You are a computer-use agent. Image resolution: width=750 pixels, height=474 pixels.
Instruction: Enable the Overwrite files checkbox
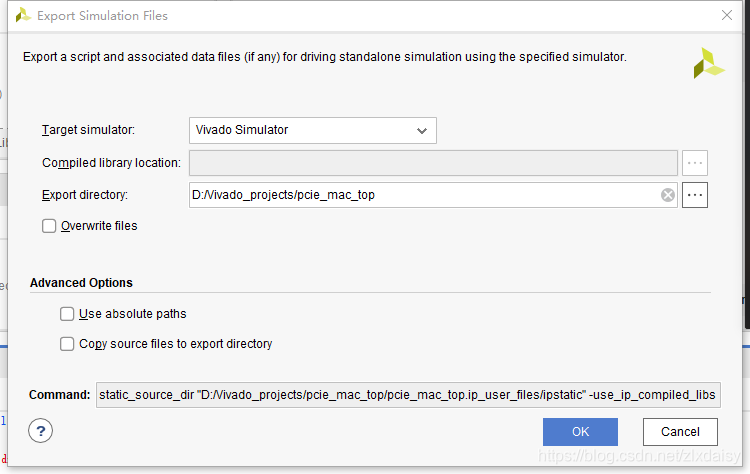tap(49, 226)
